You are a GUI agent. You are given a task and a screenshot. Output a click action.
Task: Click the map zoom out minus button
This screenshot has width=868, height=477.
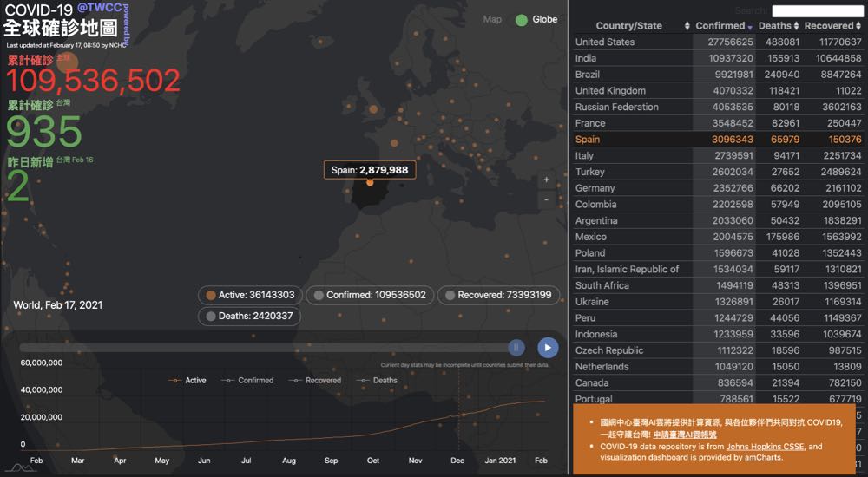click(546, 199)
